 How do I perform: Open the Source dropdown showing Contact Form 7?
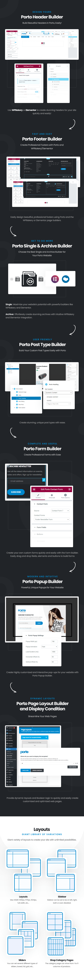[60, 511]
